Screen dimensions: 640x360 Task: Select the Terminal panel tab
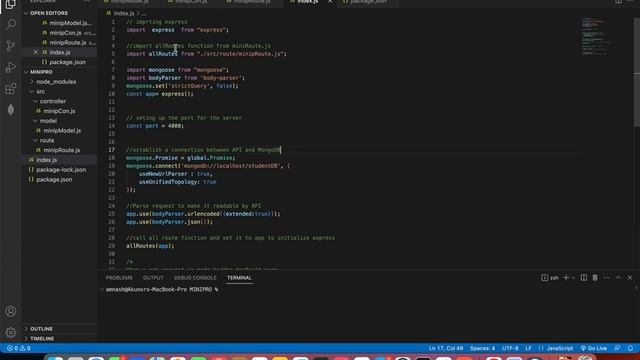239,278
